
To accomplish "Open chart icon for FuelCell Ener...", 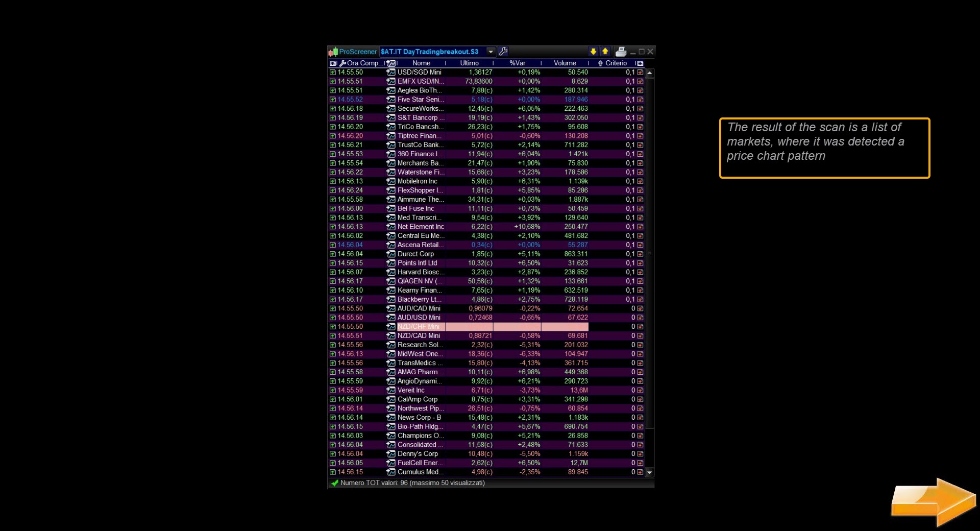I will click(x=391, y=463).
